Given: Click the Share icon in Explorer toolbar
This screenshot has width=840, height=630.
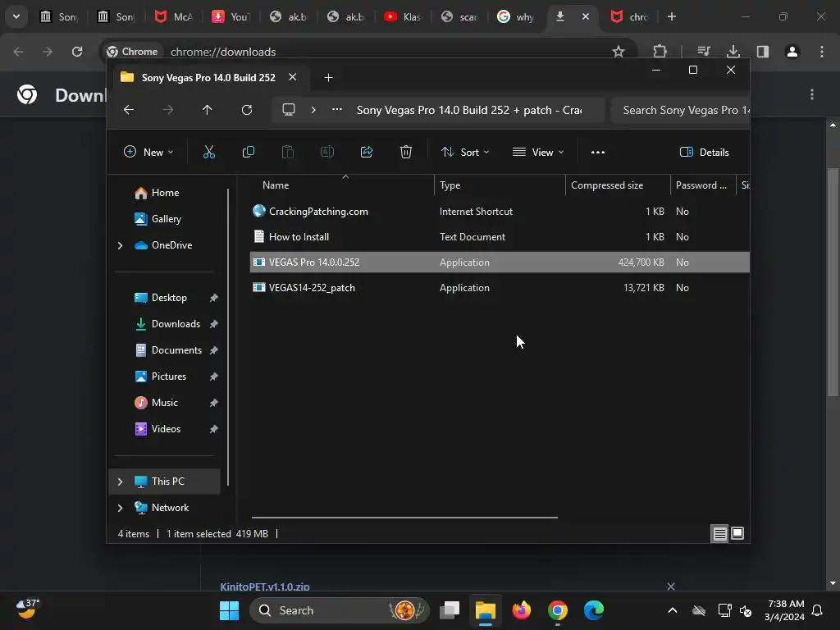Looking at the screenshot, I should click(x=367, y=152).
